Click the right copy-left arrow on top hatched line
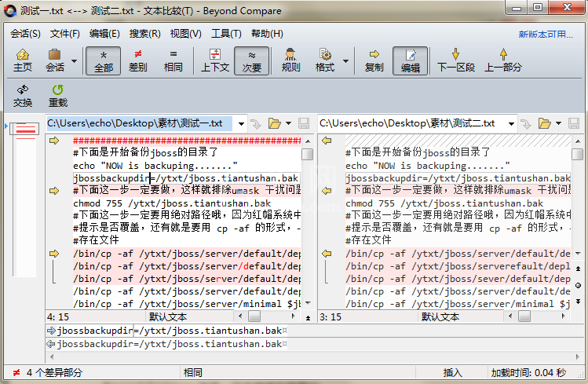The width and height of the screenshot is (588, 384). click(327, 141)
